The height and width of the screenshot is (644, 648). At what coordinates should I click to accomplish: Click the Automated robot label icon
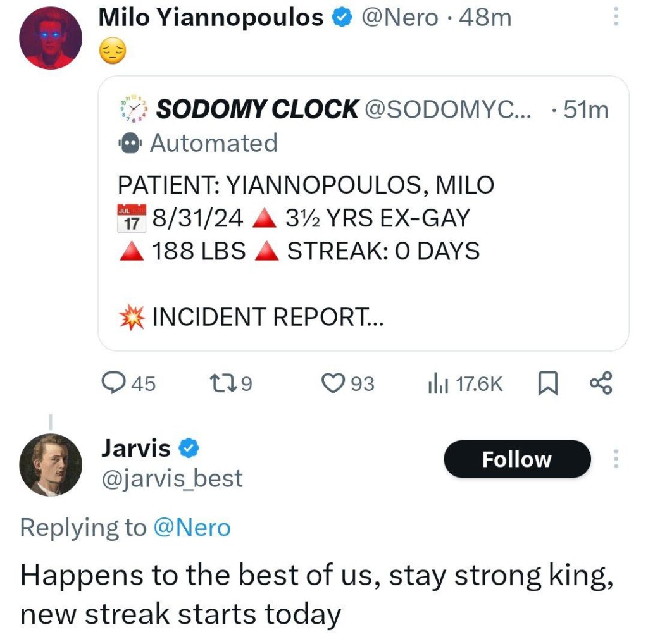point(129,144)
